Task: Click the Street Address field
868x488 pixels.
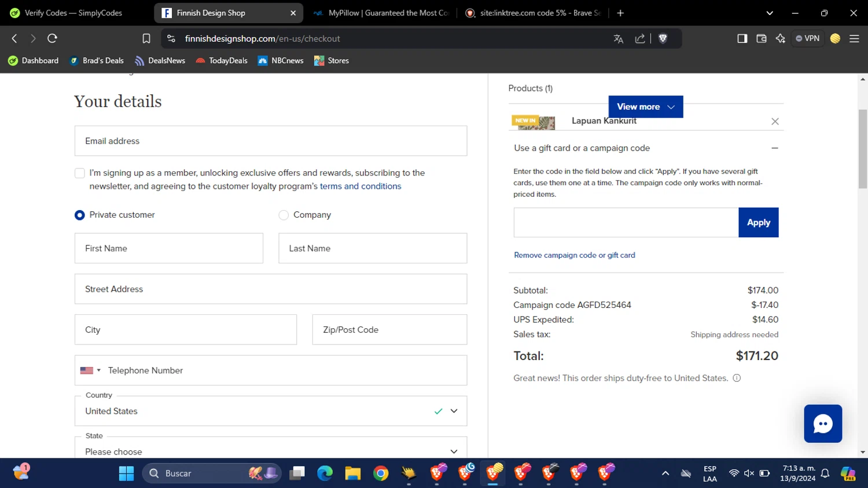Action: [271, 289]
